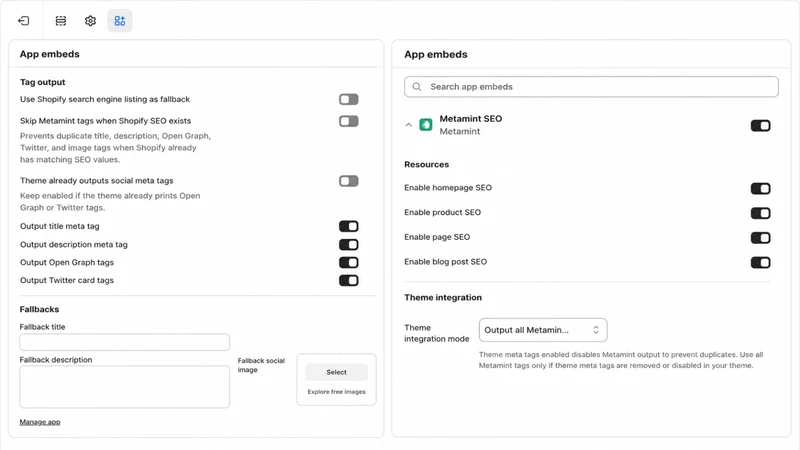
Task: Disable Output description meta tag
Action: pos(348,244)
